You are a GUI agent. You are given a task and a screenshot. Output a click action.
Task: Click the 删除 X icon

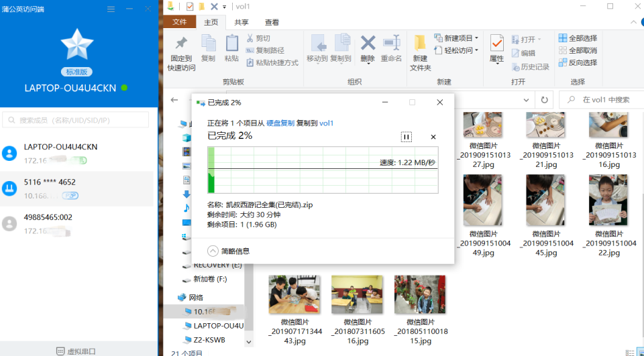(x=368, y=43)
